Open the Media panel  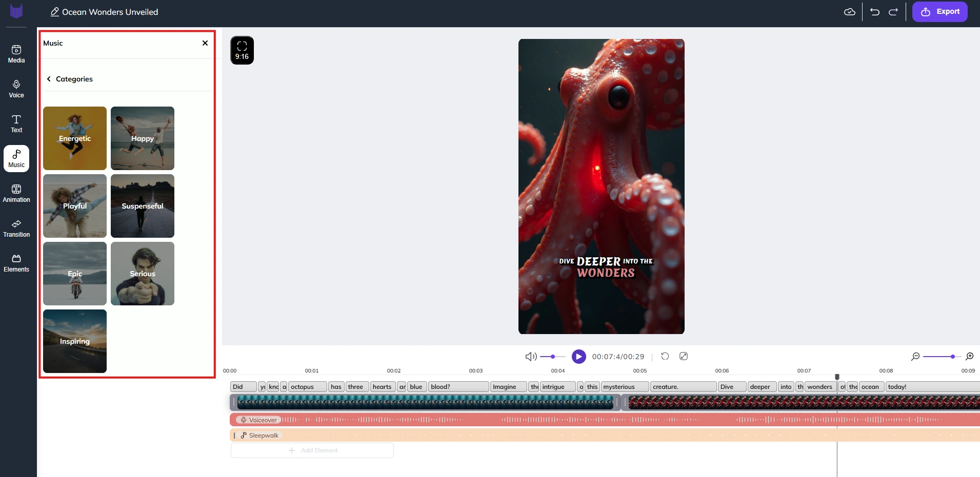coord(16,54)
